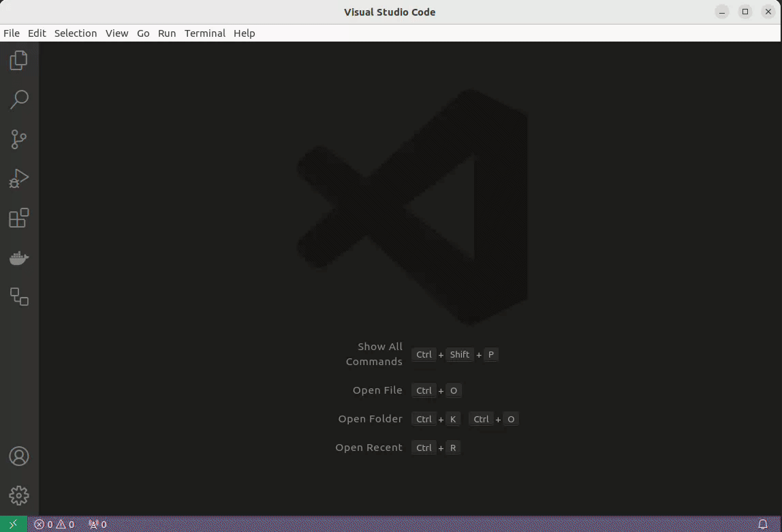Open the Terminal menu

tap(205, 33)
